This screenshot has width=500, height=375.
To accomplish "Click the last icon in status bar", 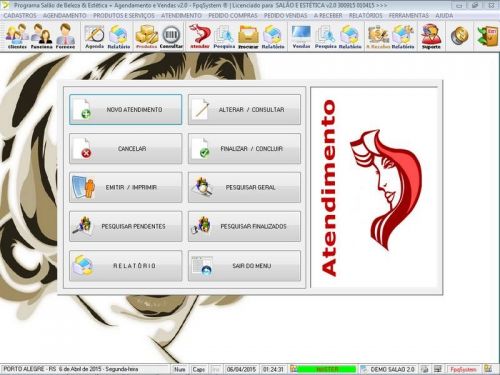I will (488, 369).
